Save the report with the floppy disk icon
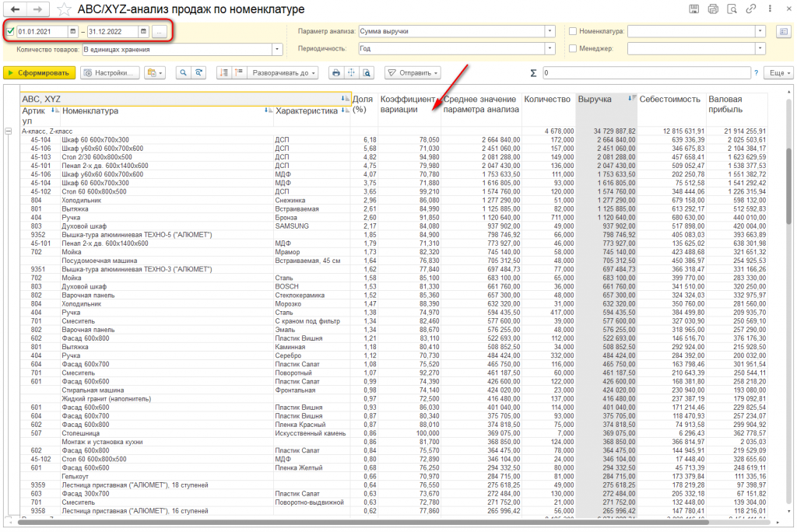797x532 pixels. (x=693, y=9)
